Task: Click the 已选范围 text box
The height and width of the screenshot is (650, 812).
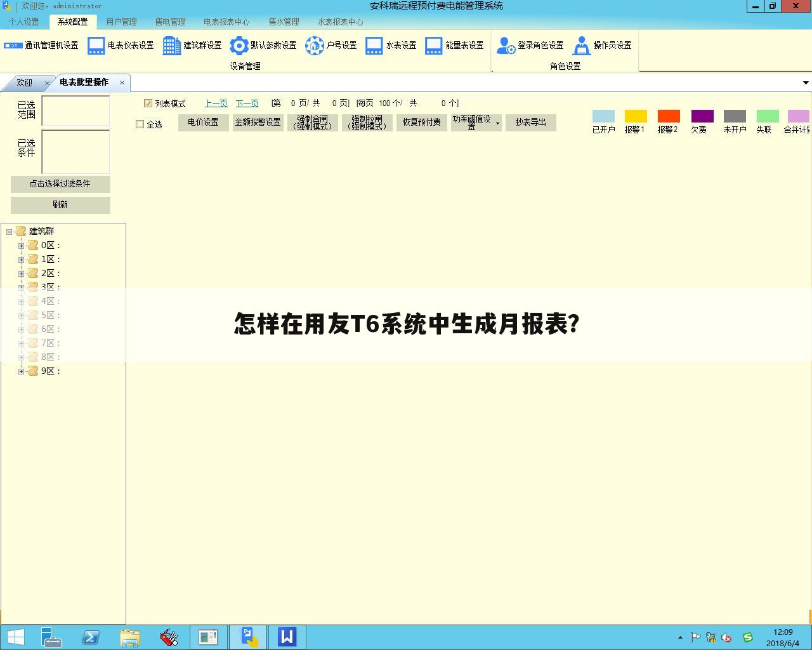Action: 75,111
